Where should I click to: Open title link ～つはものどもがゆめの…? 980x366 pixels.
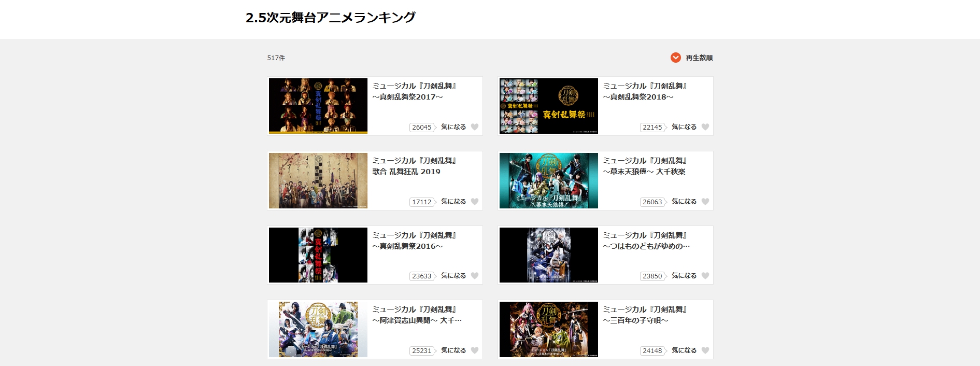pos(646,246)
